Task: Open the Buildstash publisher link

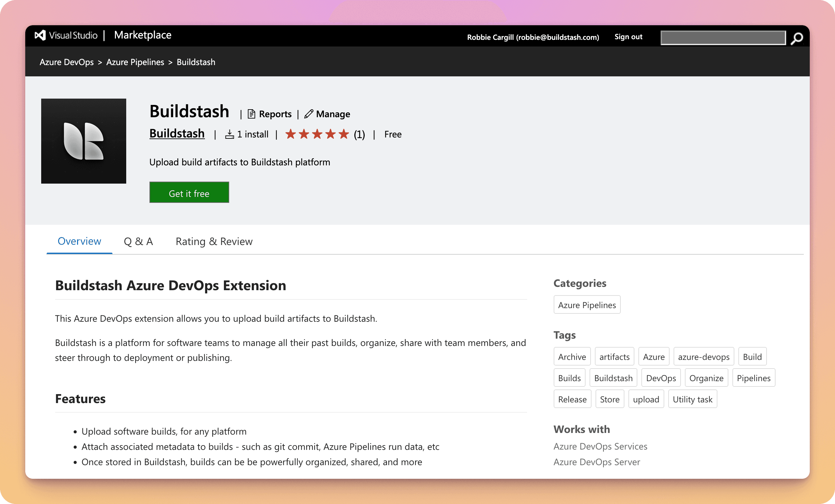Action: coord(177,133)
